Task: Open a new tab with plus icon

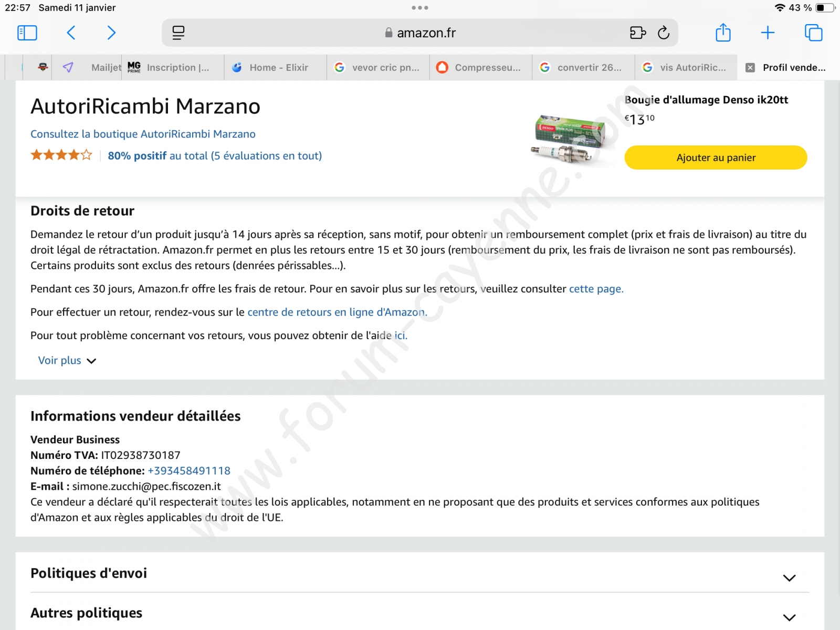Action: point(768,33)
